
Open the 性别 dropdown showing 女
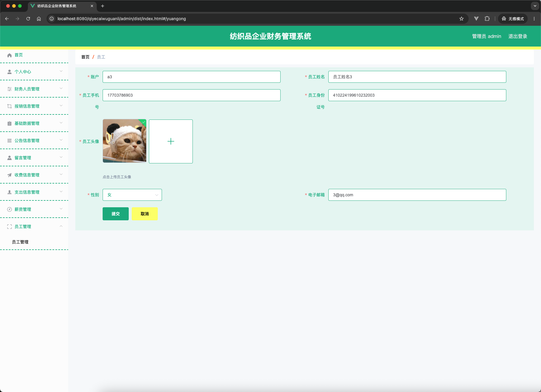point(132,195)
